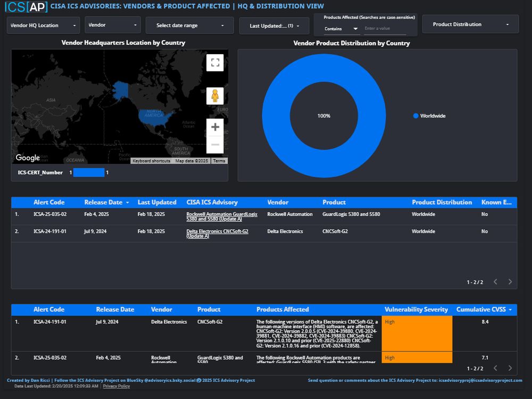Open the Contains match-type dropdown
Viewport: 532px width, 399px height.
341,29
